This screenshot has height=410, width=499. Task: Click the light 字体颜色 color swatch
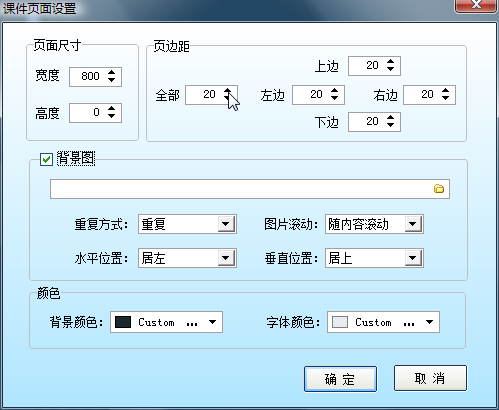click(340, 322)
